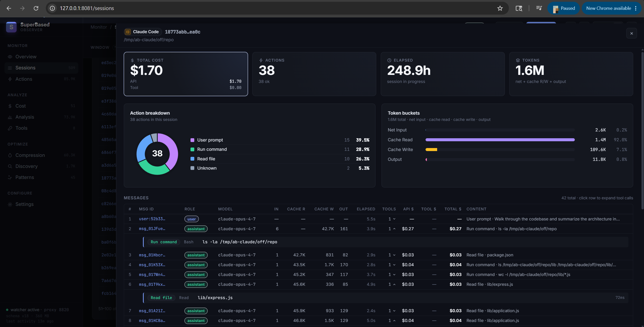The width and height of the screenshot is (644, 327).
Task: Click the Claude Code agent icon
Action: coord(128,32)
